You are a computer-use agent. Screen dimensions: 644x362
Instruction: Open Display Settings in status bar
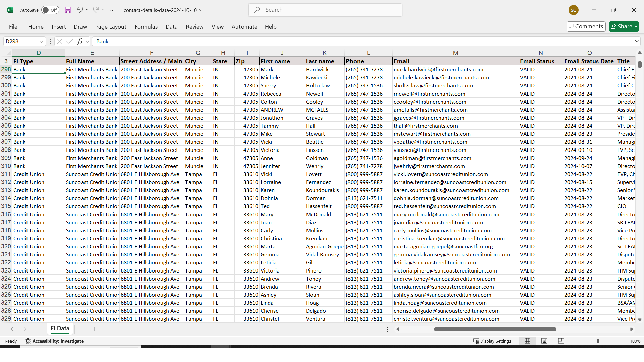tap(492, 341)
